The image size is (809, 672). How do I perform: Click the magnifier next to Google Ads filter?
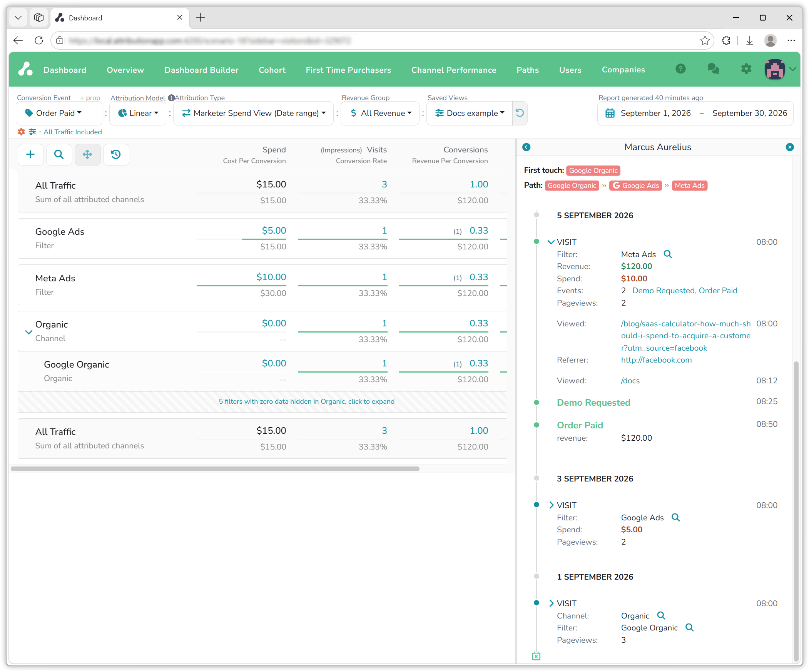click(675, 518)
